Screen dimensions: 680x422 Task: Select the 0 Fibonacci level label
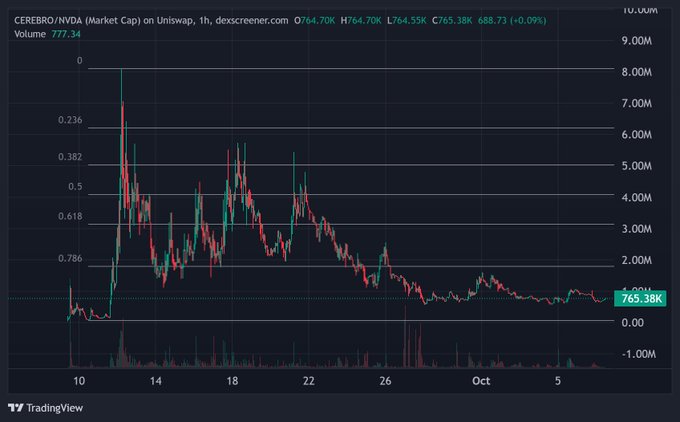click(79, 60)
